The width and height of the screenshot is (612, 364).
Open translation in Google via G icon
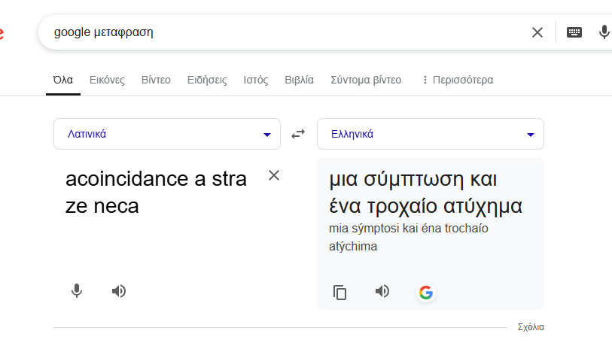tap(426, 293)
